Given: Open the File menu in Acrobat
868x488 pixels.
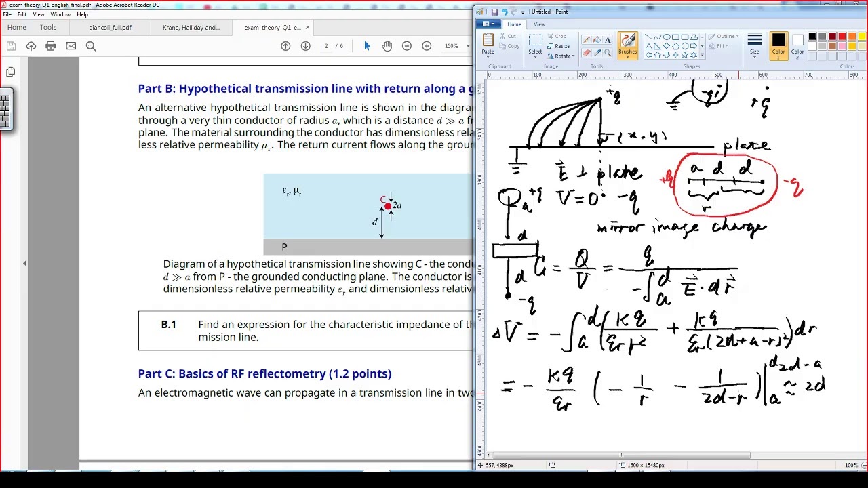Looking at the screenshot, I should [x=7, y=14].
